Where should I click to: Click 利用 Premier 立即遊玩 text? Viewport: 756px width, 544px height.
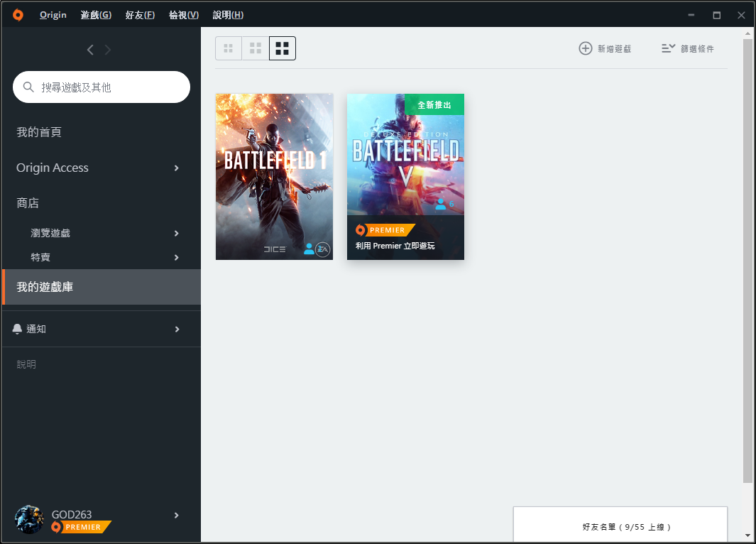coord(395,246)
